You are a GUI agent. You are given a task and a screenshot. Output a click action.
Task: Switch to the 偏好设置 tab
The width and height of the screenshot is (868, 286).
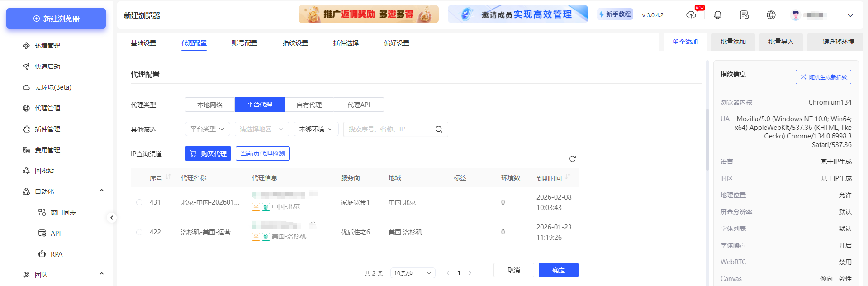[397, 43]
